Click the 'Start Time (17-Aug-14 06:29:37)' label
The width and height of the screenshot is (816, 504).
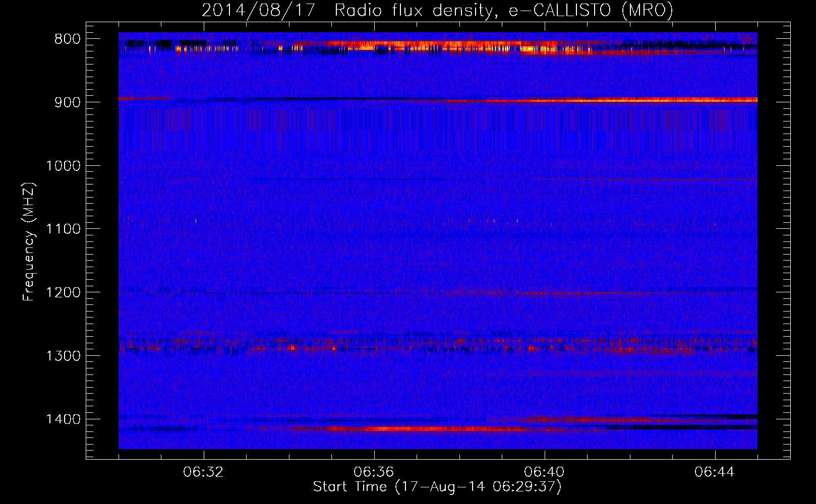pyautogui.click(x=437, y=487)
